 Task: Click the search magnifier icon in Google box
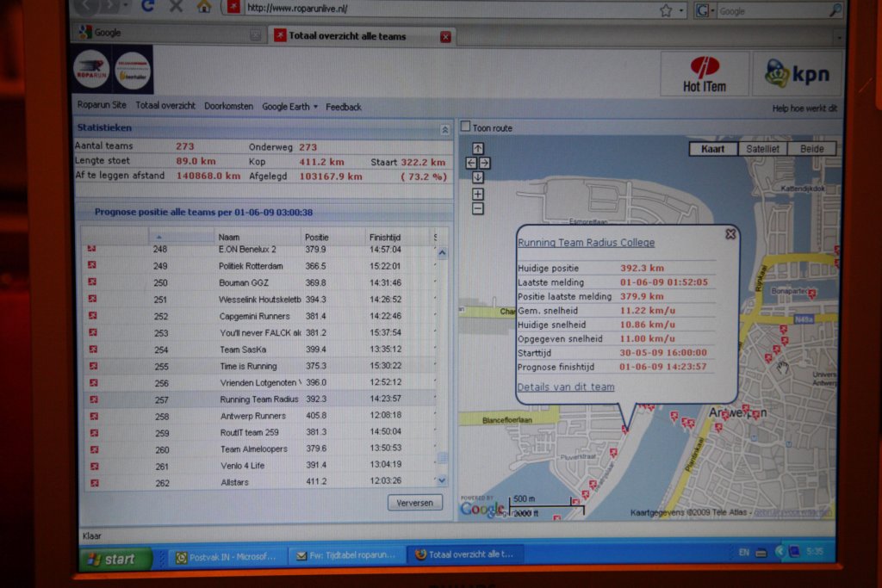point(835,9)
